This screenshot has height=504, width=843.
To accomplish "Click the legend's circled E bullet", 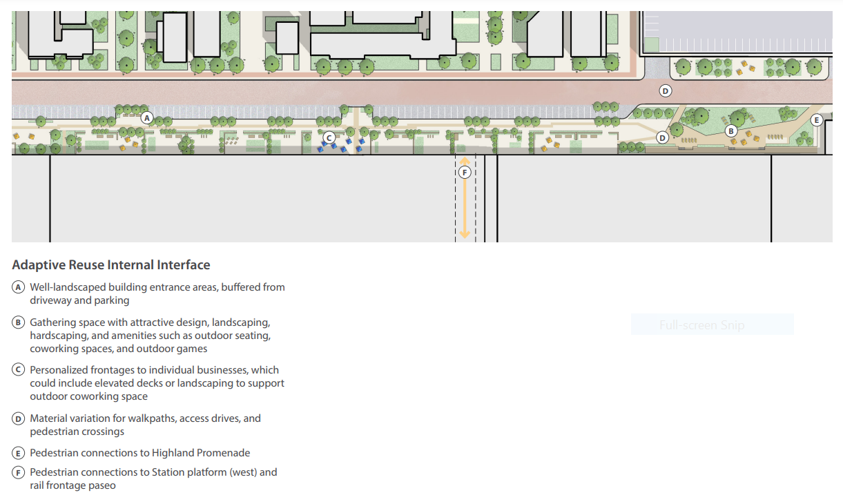I will click(x=19, y=453).
